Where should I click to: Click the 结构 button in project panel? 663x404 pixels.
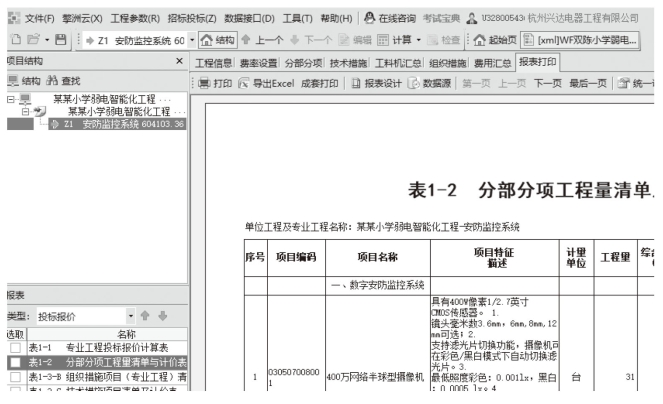(25, 81)
